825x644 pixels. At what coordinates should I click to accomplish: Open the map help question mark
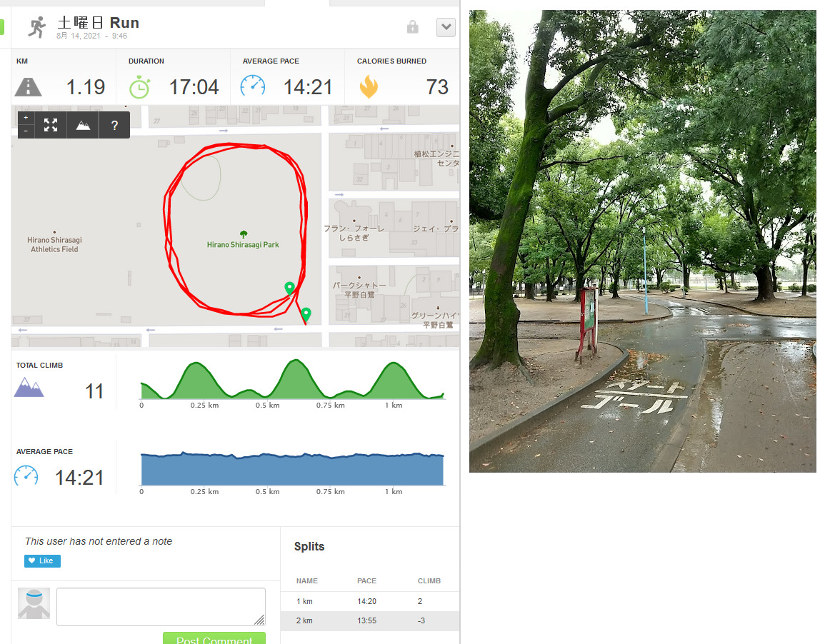coord(114,125)
